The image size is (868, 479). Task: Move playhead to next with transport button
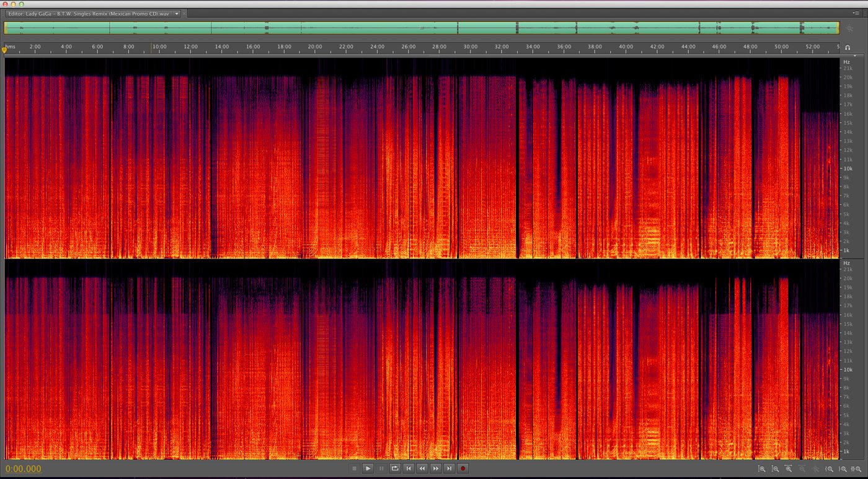(449, 468)
